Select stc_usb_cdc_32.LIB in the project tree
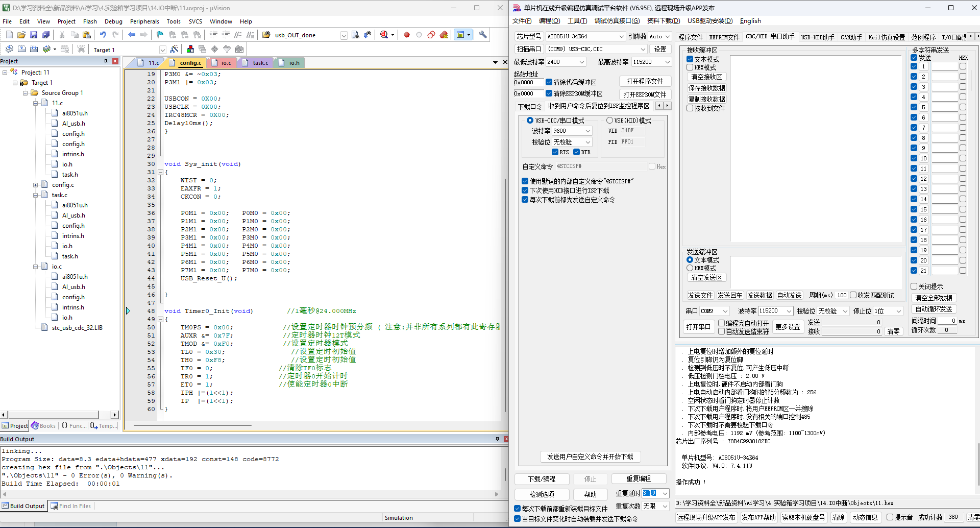This screenshot has width=980, height=528. (77, 328)
